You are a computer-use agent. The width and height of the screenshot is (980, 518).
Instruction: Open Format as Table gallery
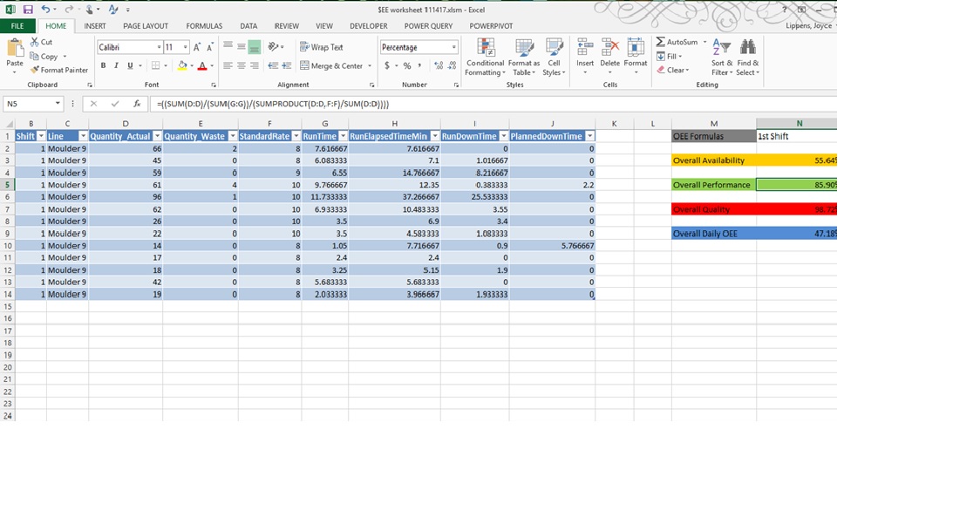point(524,57)
